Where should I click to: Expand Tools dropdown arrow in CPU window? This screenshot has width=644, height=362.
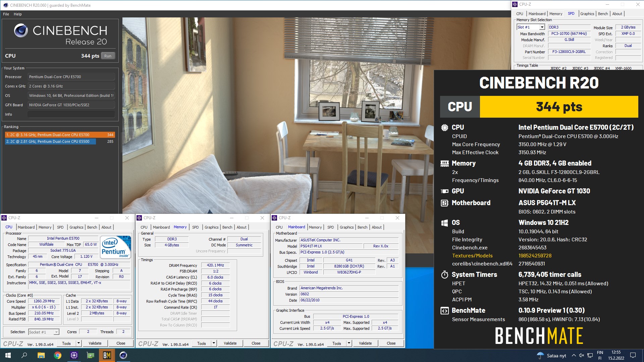78,343
